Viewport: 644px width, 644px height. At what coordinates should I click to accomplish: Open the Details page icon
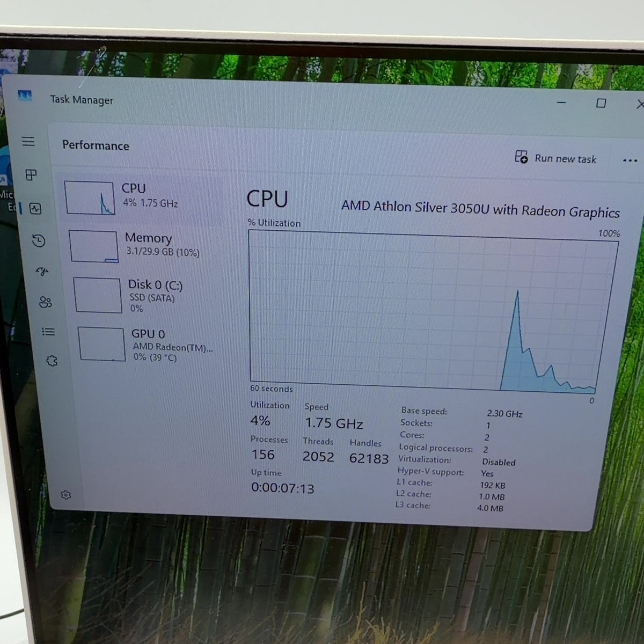pos(48,332)
